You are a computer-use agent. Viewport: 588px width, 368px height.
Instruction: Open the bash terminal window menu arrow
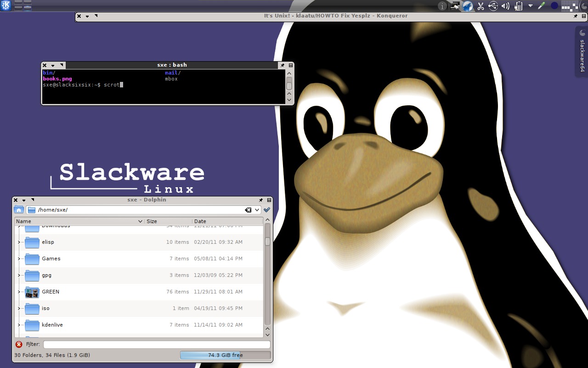(x=53, y=65)
